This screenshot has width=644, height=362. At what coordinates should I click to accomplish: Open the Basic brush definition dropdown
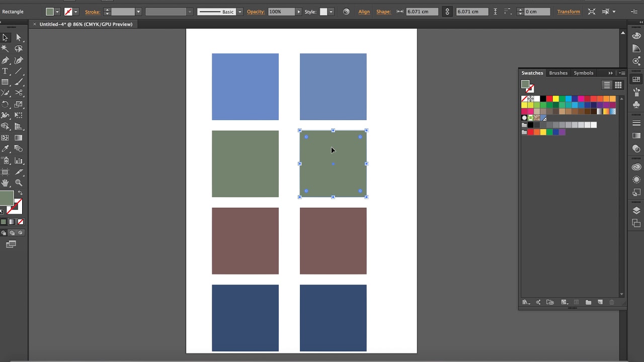[239, 12]
